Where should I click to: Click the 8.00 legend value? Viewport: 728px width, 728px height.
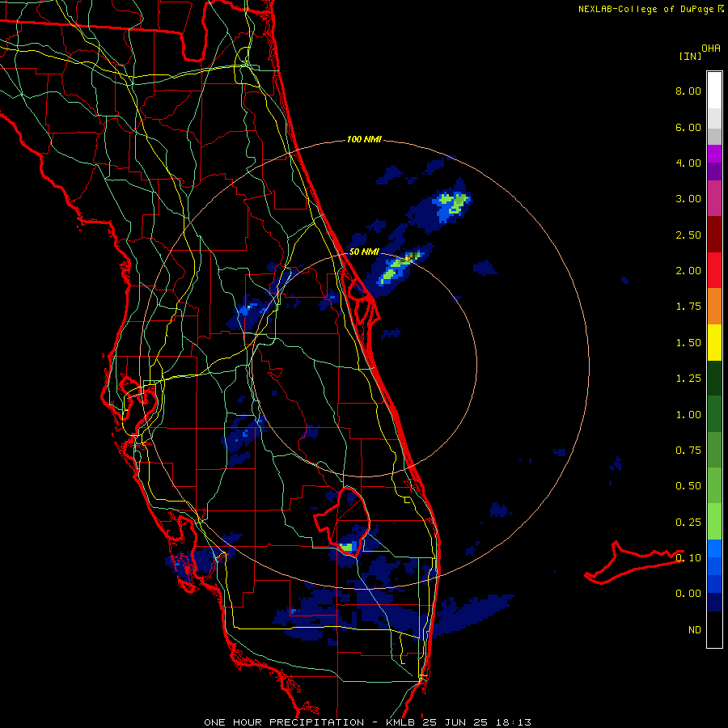pyautogui.click(x=688, y=91)
